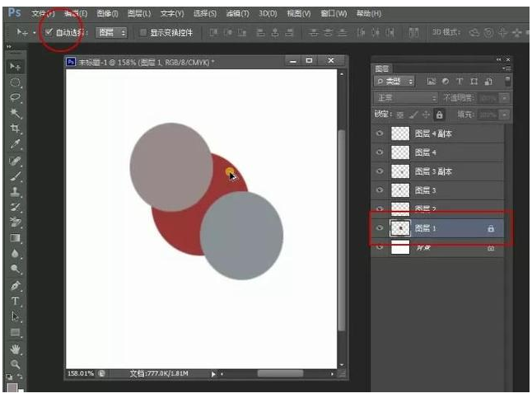Click the pixel layer filter icon
This screenshot has height=398, width=532.
432,82
